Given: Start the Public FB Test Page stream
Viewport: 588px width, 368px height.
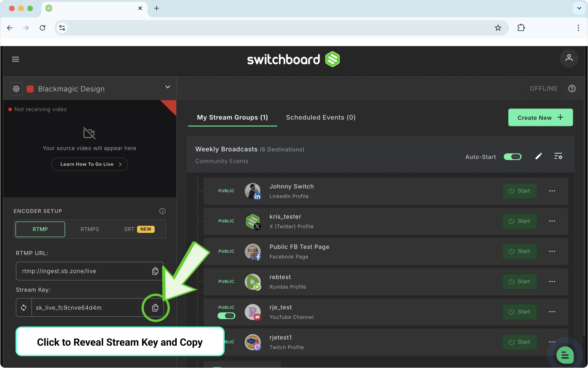Looking at the screenshot, I should click(519, 251).
